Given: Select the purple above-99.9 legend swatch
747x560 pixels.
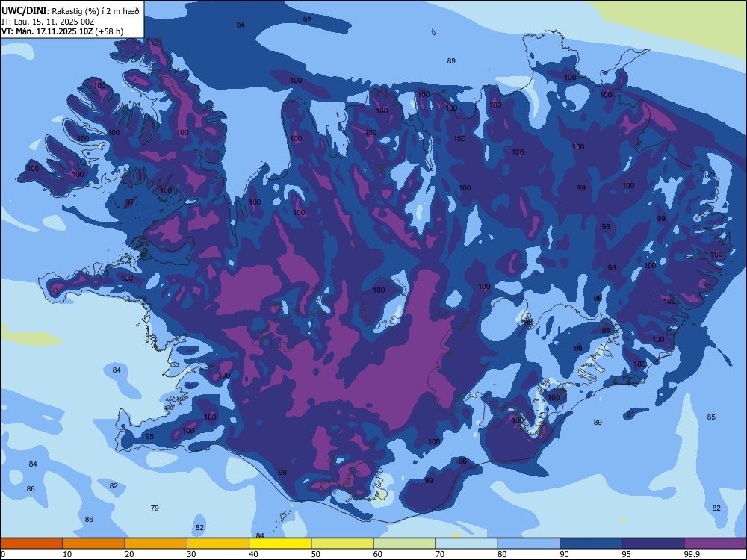Looking at the screenshot, I should 715,544.
